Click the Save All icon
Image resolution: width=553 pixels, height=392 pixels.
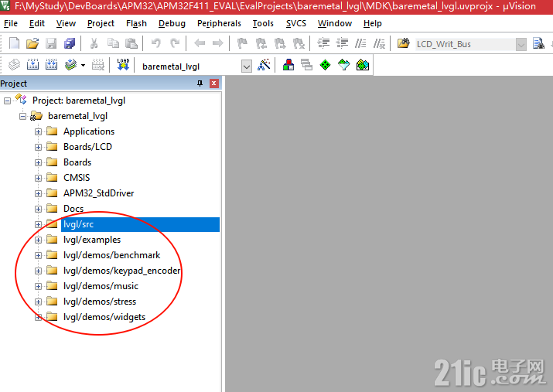(70, 43)
